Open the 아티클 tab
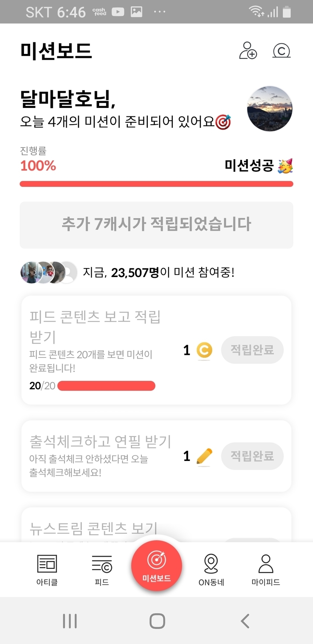The image size is (313, 644). (47, 569)
